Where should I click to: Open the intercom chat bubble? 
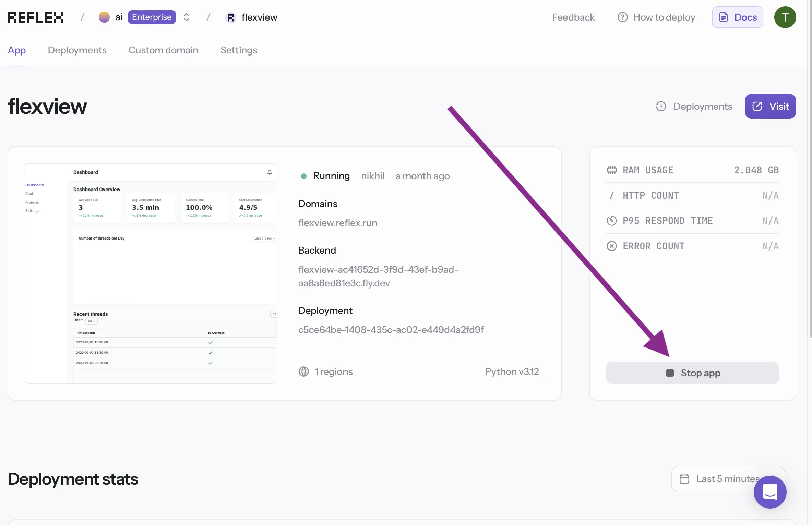coord(770,492)
